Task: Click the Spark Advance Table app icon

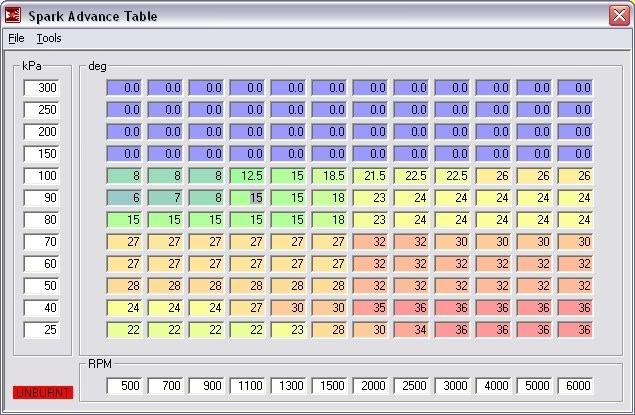Action: click(13, 16)
